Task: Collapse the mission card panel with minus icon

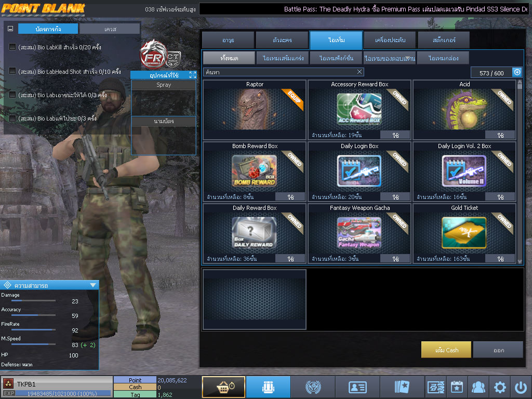Action: 10,29
